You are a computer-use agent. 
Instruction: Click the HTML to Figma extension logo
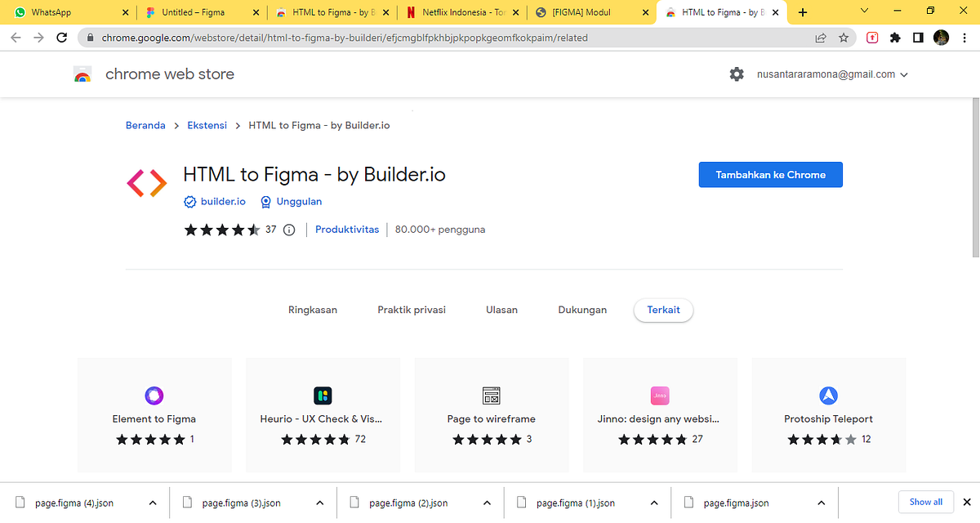coord(145,182)
